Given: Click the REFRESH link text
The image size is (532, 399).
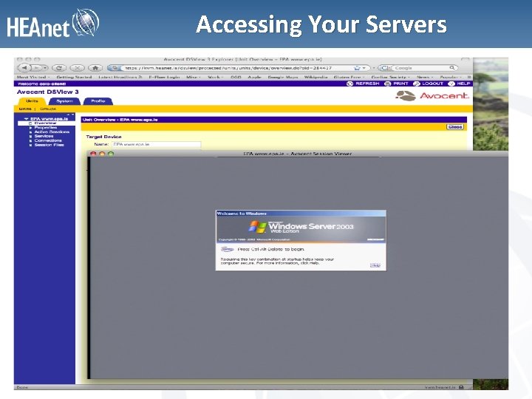Looking at the screenshot, I should click(x=367, y=83).
